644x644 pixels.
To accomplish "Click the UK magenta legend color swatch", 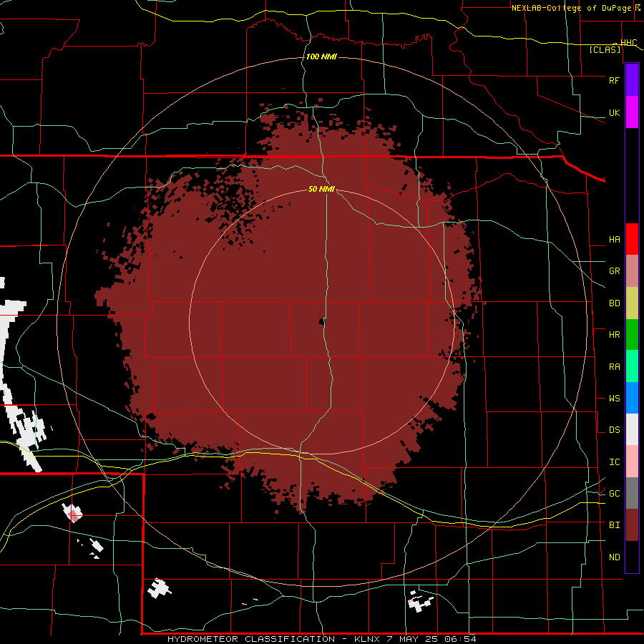I will coord(632,112).
